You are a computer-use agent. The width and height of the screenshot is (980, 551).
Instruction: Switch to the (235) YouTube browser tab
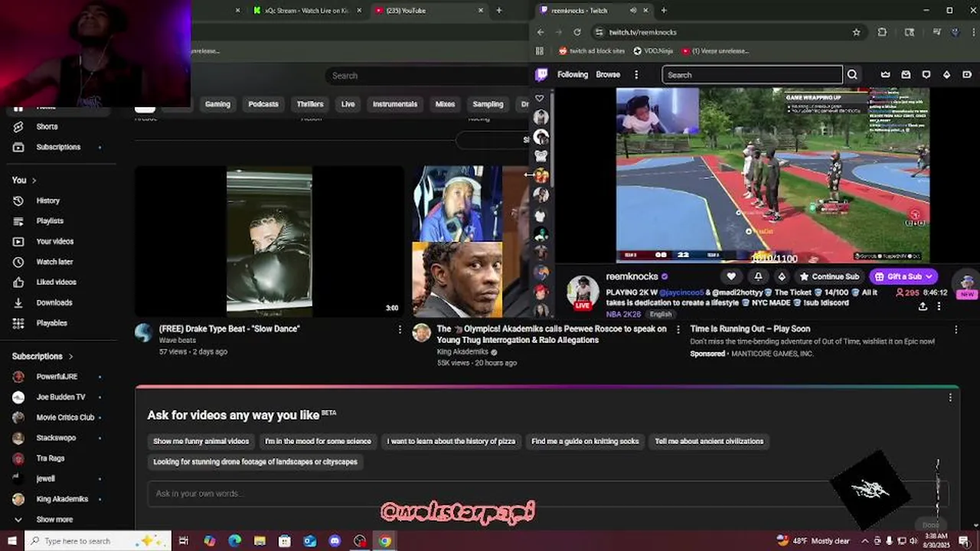click(429, 11)
